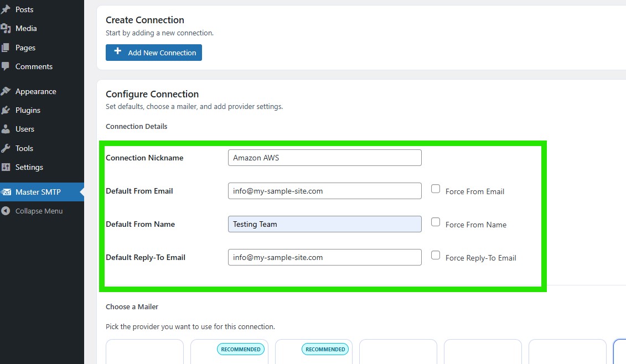The height and width of the screenshot is (364, 626).
Task: Click into the Default From Name field
Action: 324,224
